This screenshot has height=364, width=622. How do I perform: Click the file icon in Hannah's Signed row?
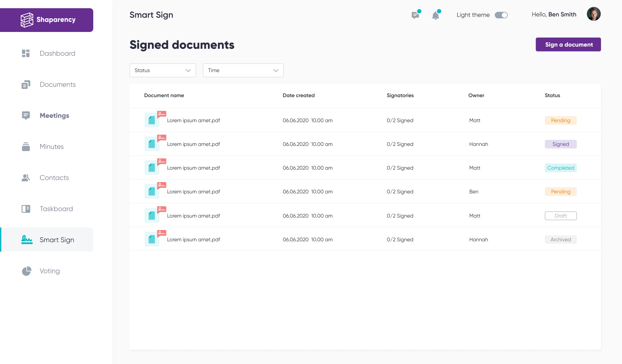click(152, 144)
